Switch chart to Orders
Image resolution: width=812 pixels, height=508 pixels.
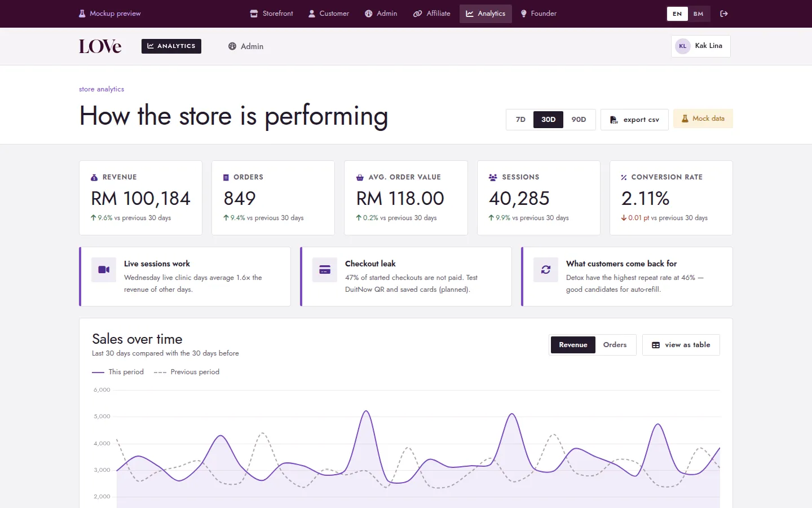click(615, 345)
